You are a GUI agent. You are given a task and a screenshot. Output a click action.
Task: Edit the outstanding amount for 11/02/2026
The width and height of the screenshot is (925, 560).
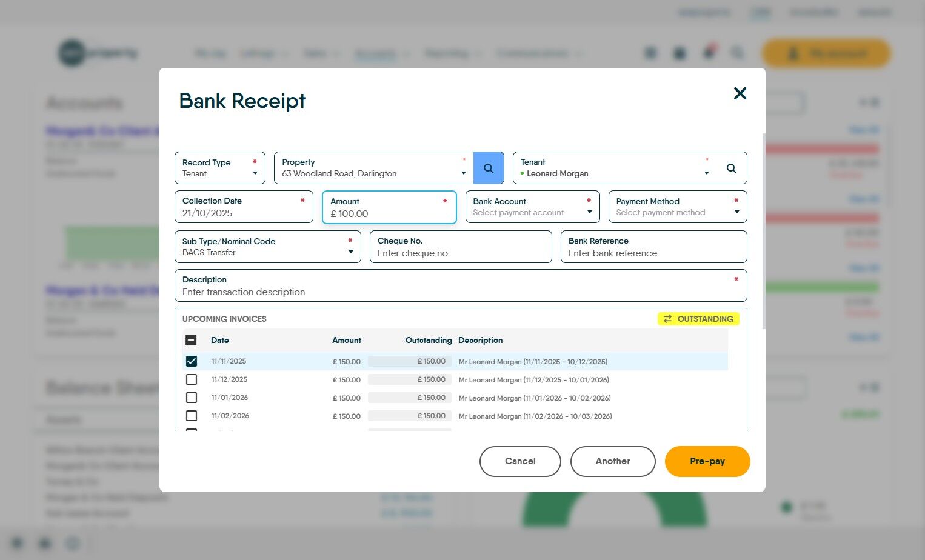410,416
